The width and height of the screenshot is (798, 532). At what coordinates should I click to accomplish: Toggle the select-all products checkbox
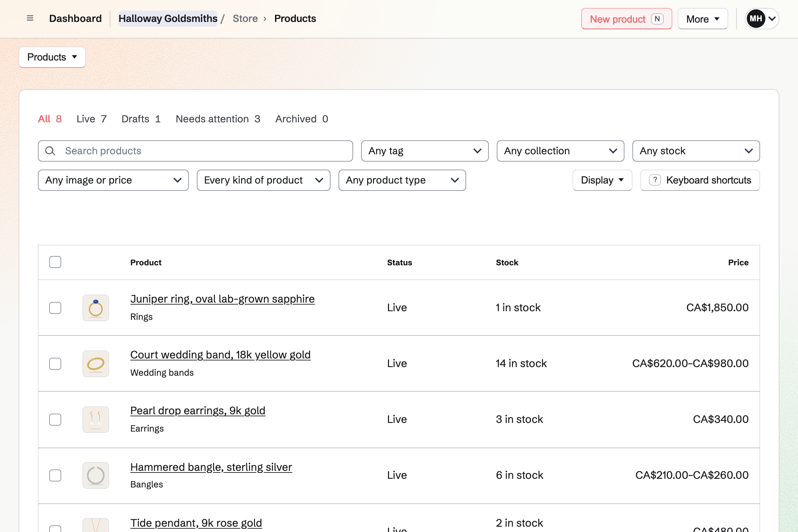(55, 262)
